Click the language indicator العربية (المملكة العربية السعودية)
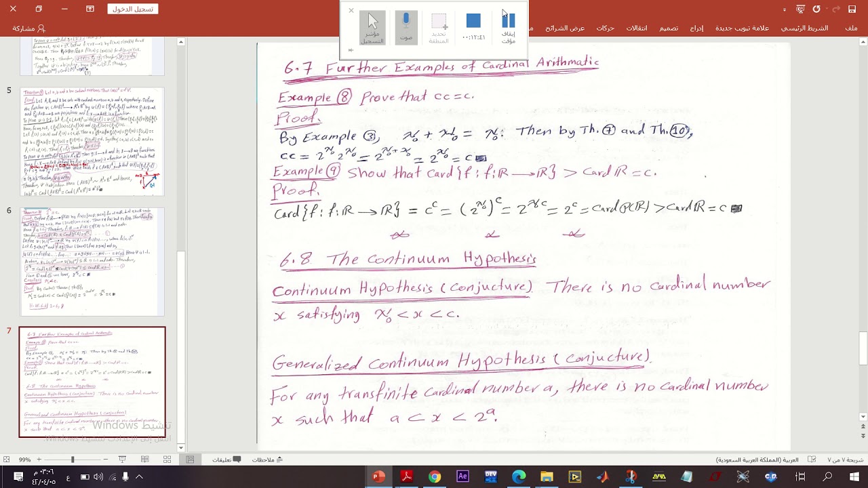Viewport: 868px width, 488px height. pos(757,460)
